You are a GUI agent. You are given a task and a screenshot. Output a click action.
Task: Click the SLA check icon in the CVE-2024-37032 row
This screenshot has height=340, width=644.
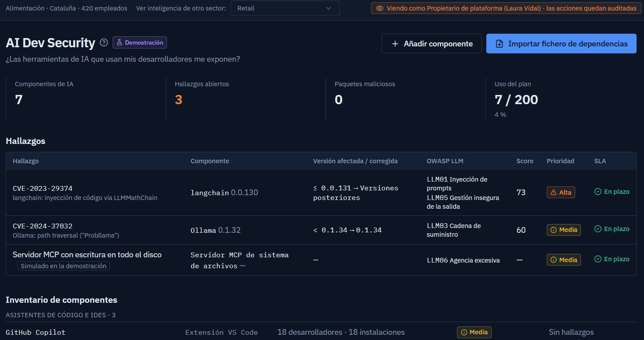[598, 229]
